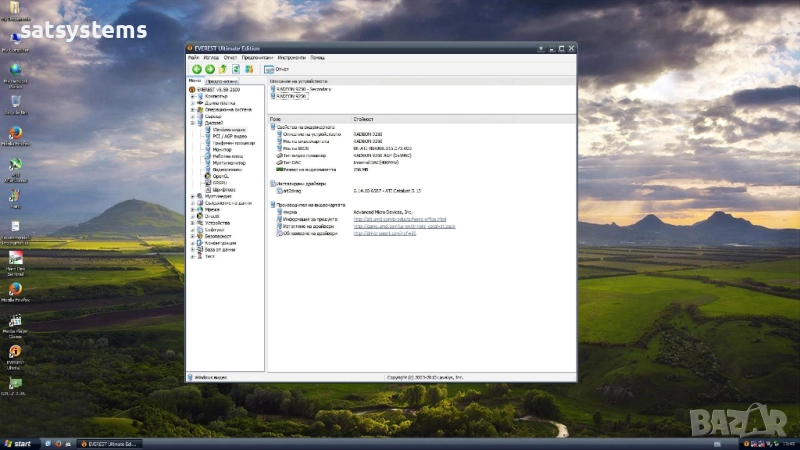
Task: Expand the Компютър tree node
Action: 191,96
